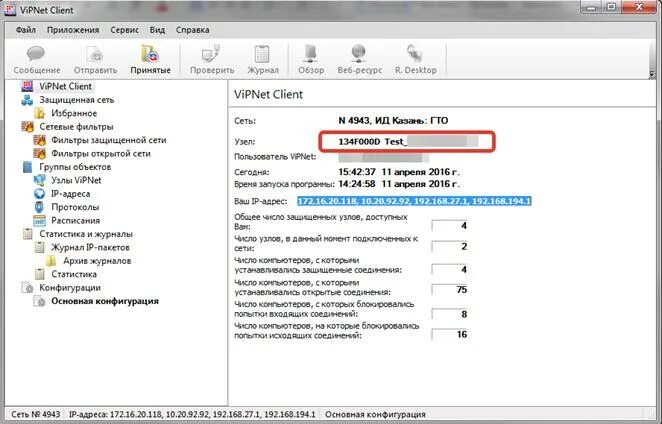
Task: Click the ViPNet Client tree root icon
Action: click(x=27, y=86)
